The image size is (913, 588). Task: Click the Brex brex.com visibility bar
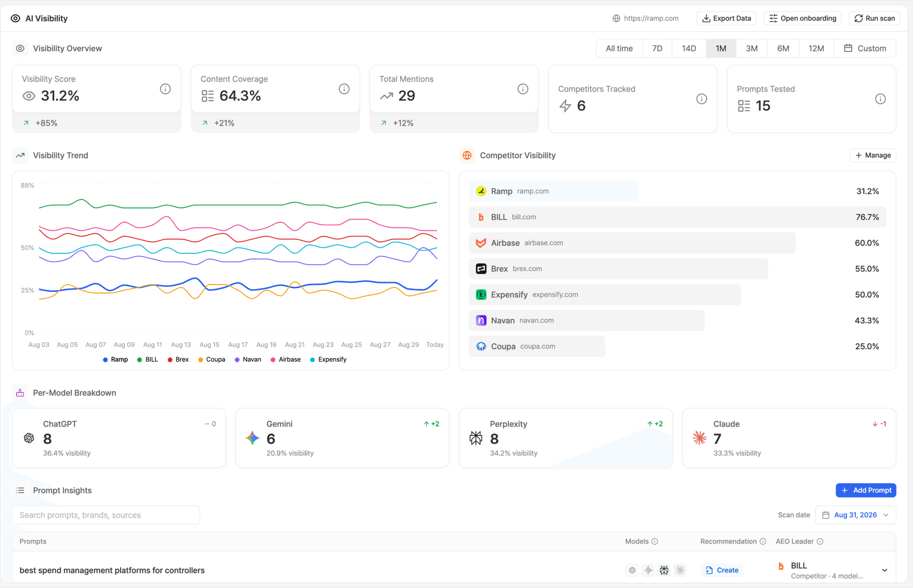(619, 269)
